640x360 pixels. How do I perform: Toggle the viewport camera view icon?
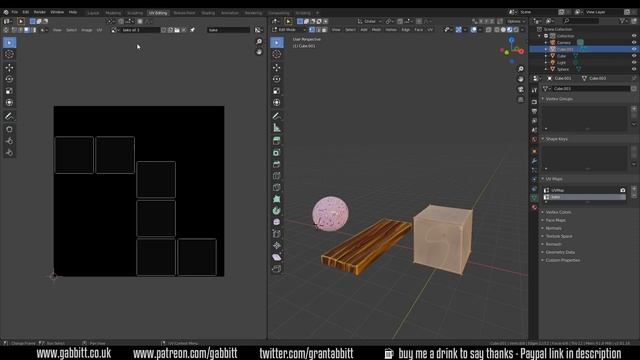pyautogui.click(x=520, y=89)
